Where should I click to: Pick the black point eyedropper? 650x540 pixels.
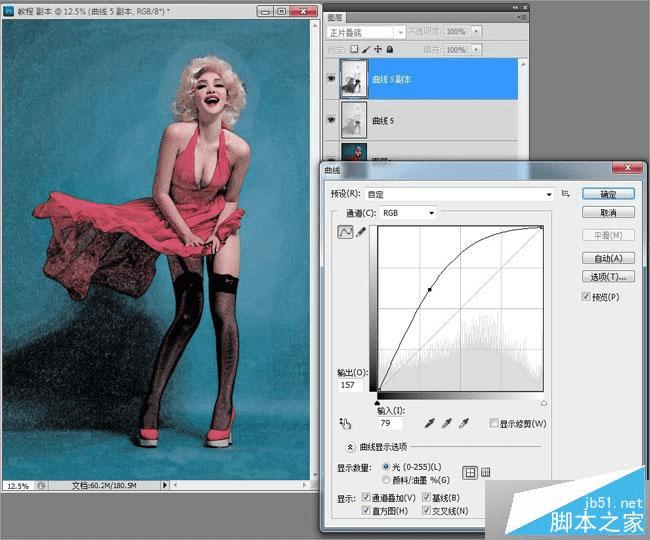(x=429, y=423)
